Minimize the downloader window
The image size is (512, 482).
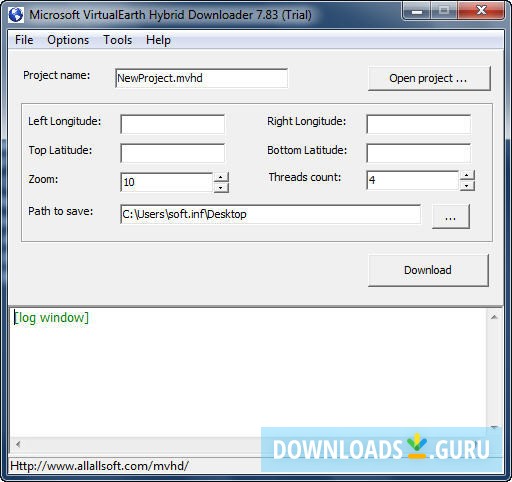tap(417, 11)
